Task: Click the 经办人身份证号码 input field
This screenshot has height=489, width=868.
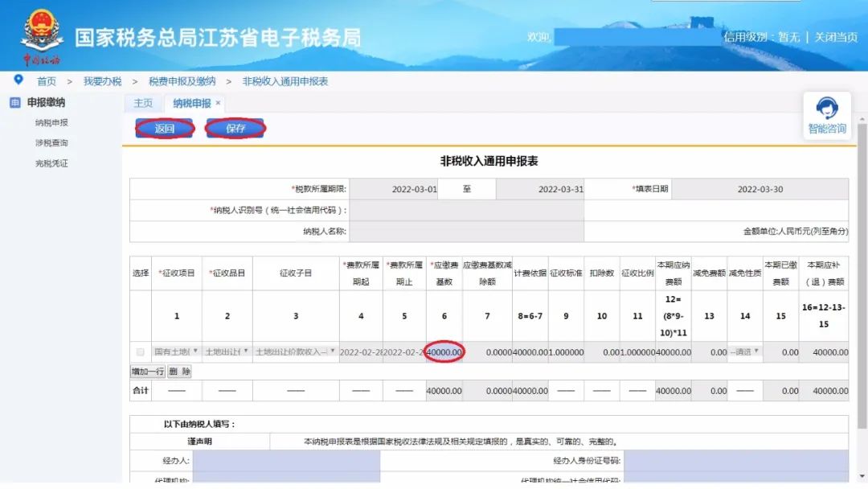Action: tap(735, 460)
